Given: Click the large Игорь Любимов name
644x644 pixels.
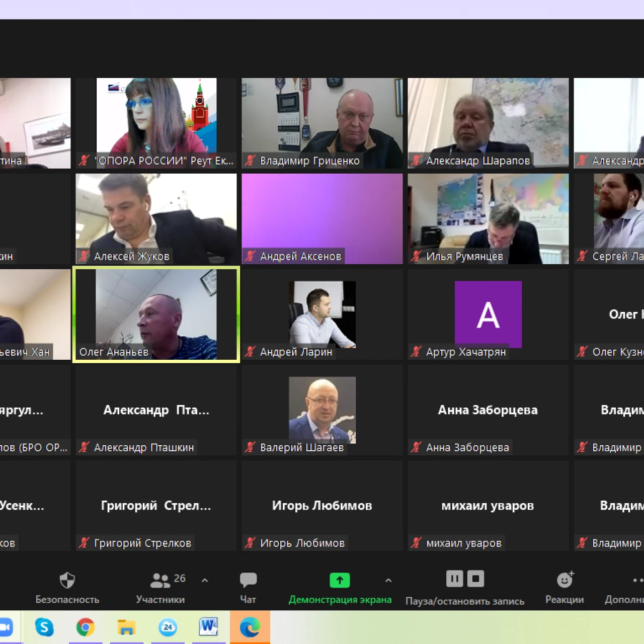Looking at the screenshot, I should pos(322,506).
